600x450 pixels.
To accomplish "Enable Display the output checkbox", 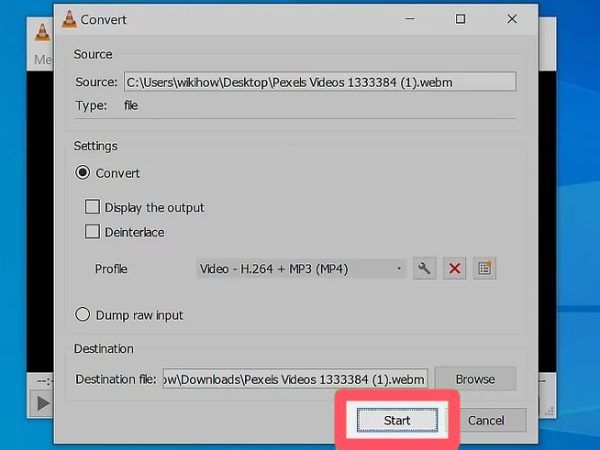I will [92, 207].
